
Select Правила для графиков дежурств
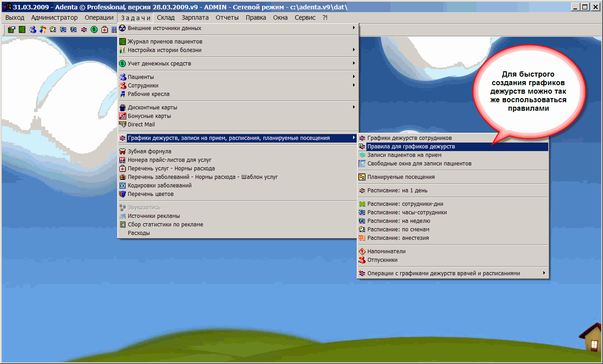(x=411, y=147)
